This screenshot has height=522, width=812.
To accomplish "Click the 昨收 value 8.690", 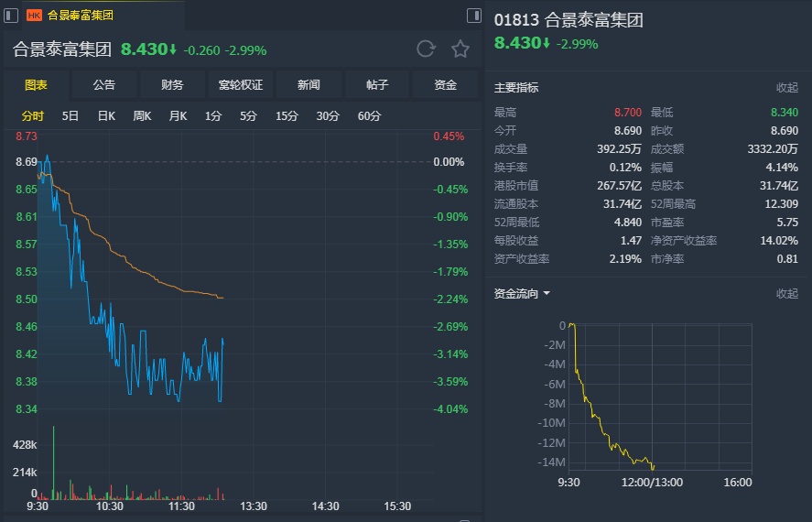I will 784,130.
